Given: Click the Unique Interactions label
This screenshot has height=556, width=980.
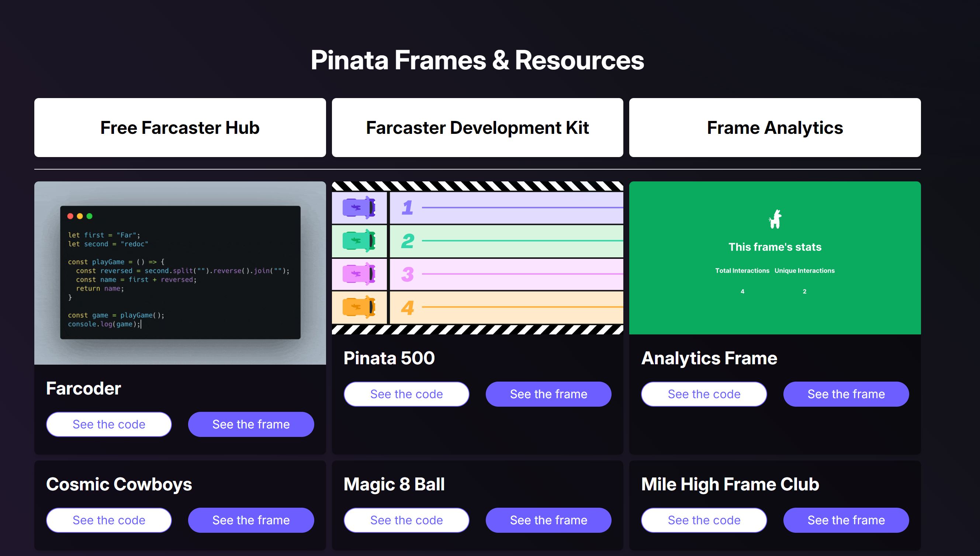Looking at the screenshot, I should [x=804, y=270].
